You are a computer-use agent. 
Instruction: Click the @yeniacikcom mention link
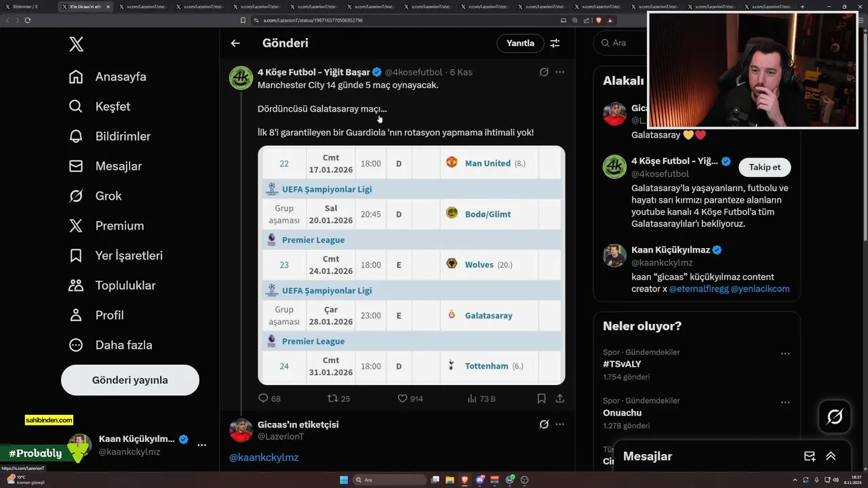click(x=760, y=289)
